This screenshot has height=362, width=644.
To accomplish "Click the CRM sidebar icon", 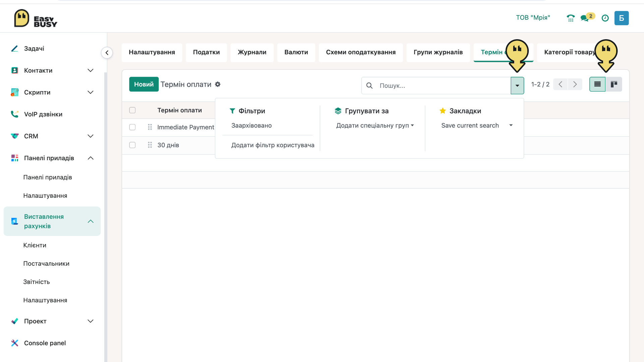I will [14, 136].
